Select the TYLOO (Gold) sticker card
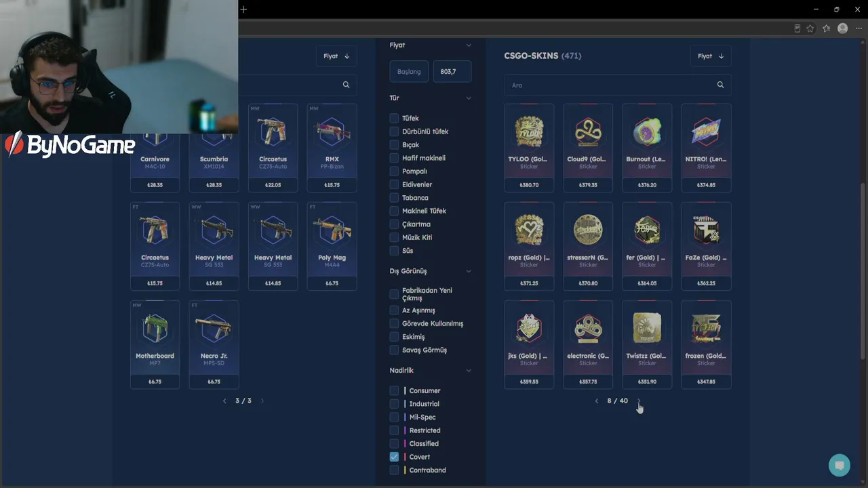 [529, 148]
